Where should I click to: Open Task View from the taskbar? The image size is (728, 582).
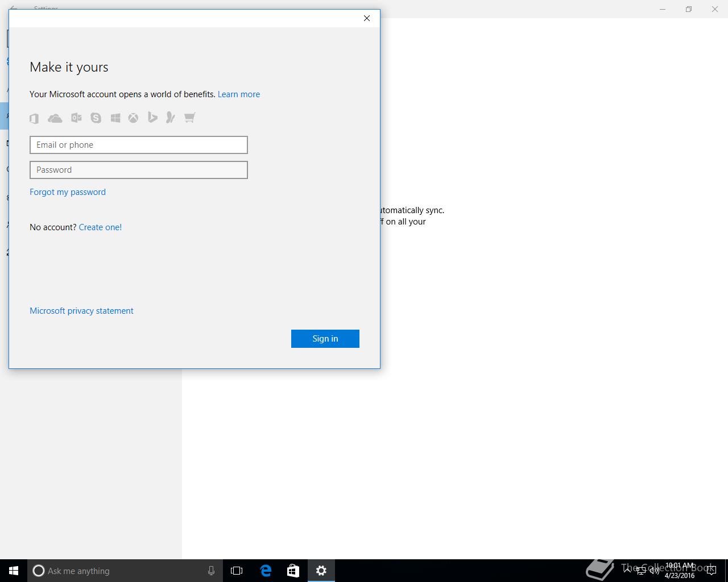(237, 571)
